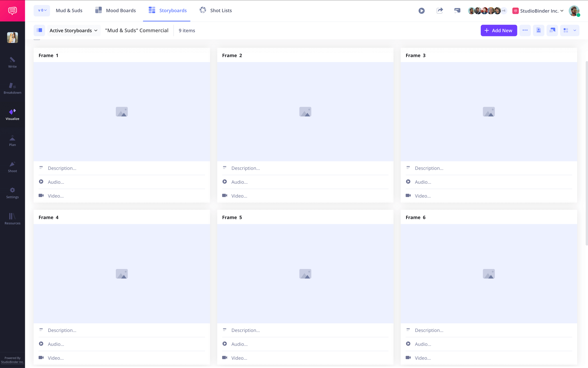
Task: Click the play slideshow icon in header
Action: click(421, 11)
